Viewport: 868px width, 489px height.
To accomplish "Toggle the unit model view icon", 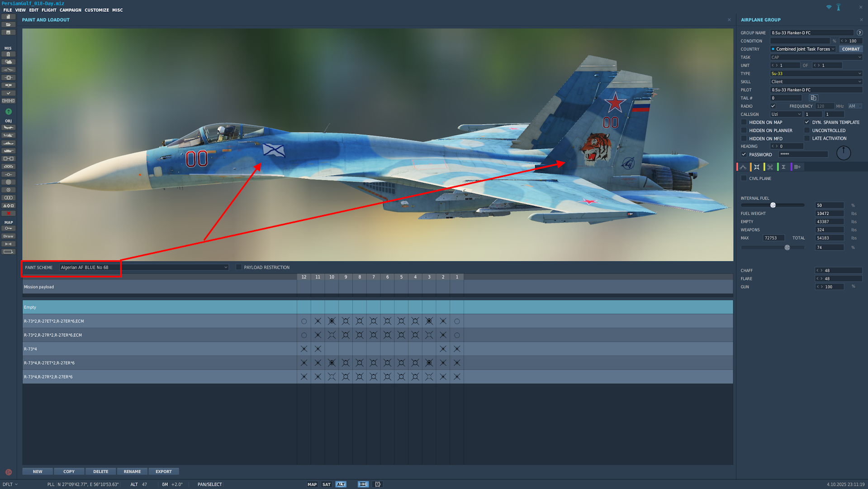I will (x=363, y=484).
